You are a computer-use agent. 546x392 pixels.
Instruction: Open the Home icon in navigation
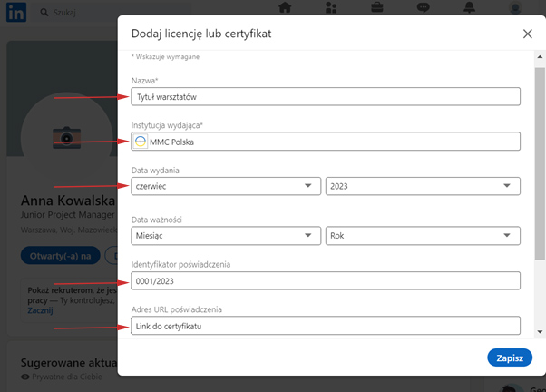click(x=285, y=7)
